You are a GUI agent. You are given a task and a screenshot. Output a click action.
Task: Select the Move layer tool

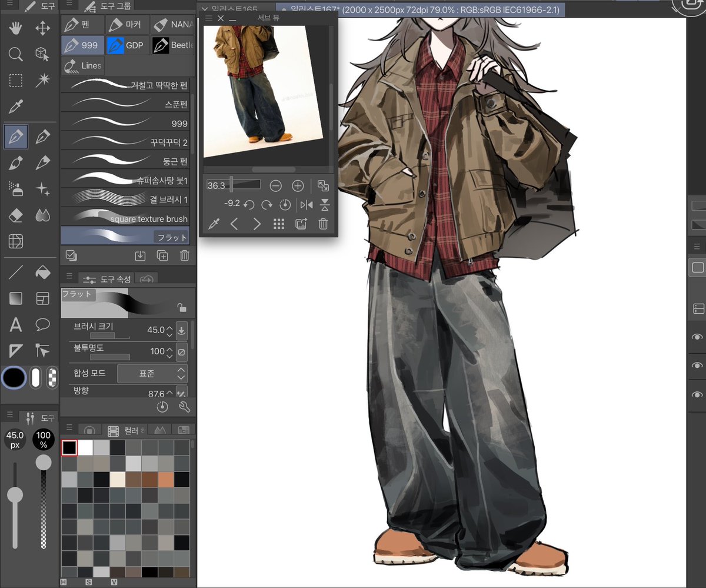point(42,28)
